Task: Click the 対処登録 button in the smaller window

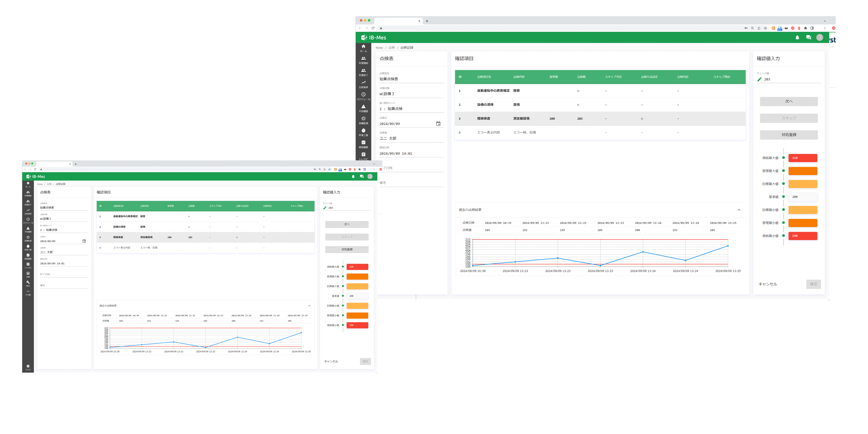Action: pos(347,249)
